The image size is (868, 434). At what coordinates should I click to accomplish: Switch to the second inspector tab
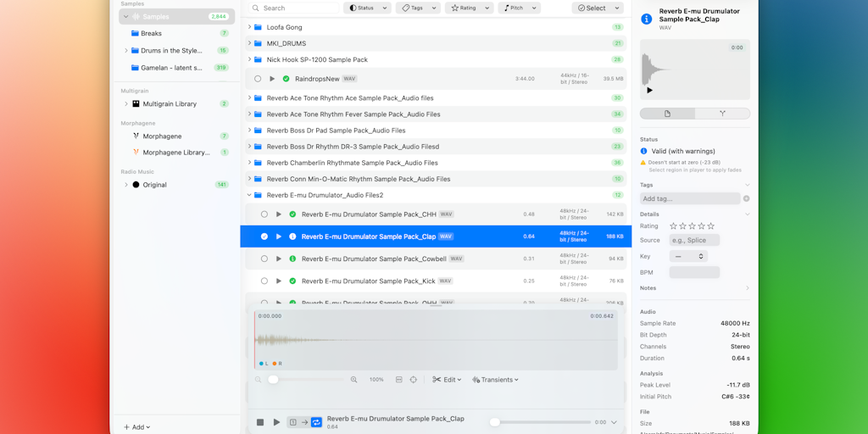[x=722, y=114]
